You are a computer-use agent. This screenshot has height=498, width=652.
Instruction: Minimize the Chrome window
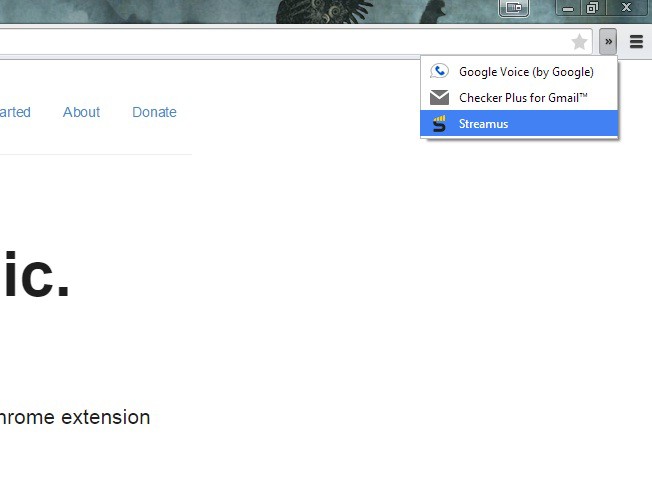(x=568, y=7)
